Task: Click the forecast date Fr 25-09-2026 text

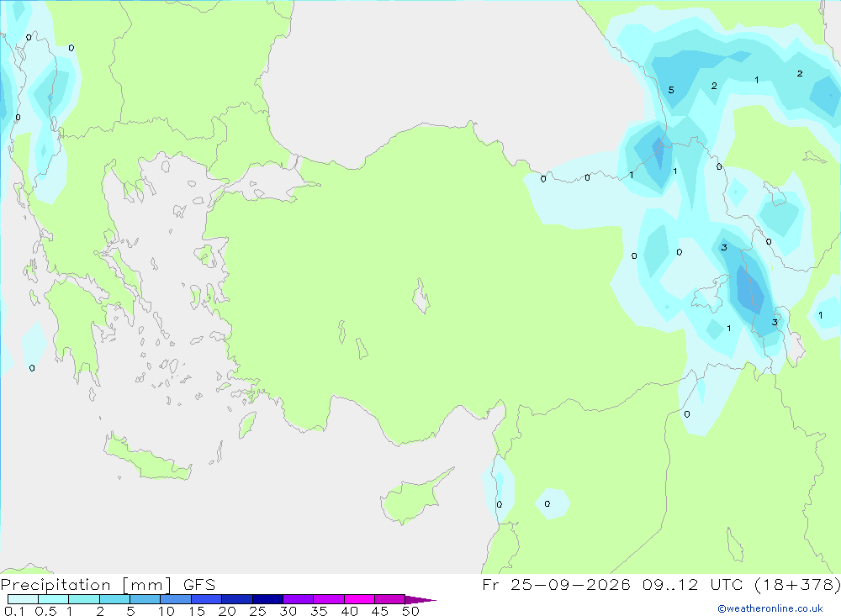Action: [556, 584]
